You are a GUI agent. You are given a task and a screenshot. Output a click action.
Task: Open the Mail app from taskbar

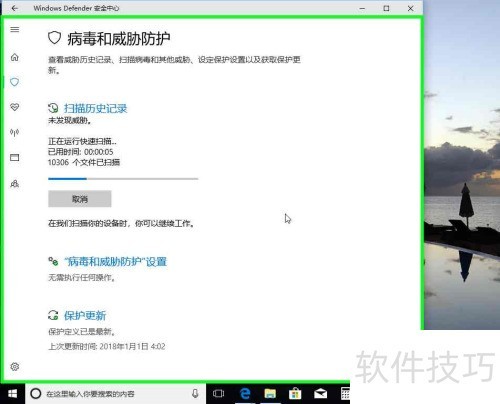(x=320, y=394)
